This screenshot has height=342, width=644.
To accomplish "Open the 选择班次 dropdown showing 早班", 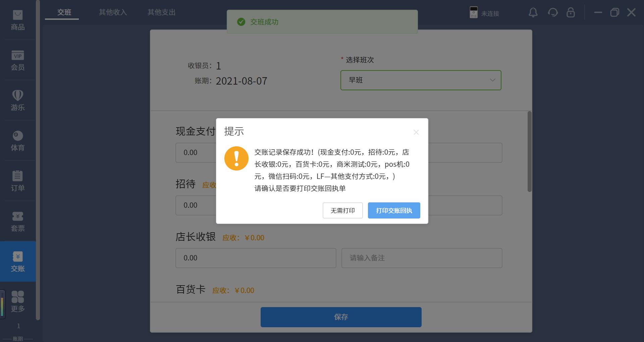I will [x=421, y=80].
